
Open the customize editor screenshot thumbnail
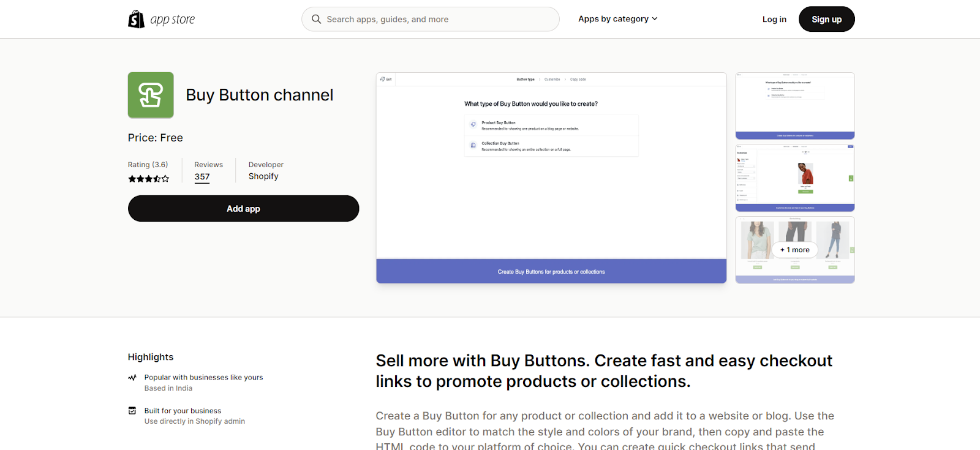(795, 178)
